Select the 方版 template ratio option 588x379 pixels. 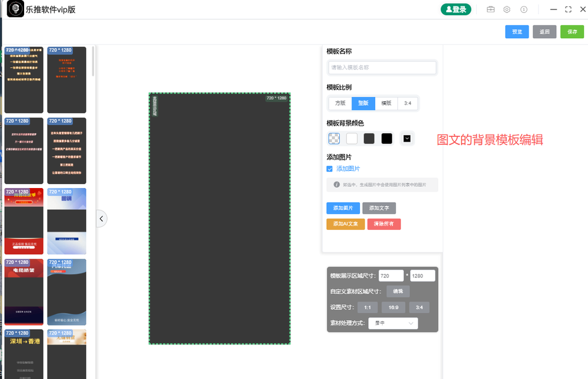pyautogui.click(x=340, y=103)
